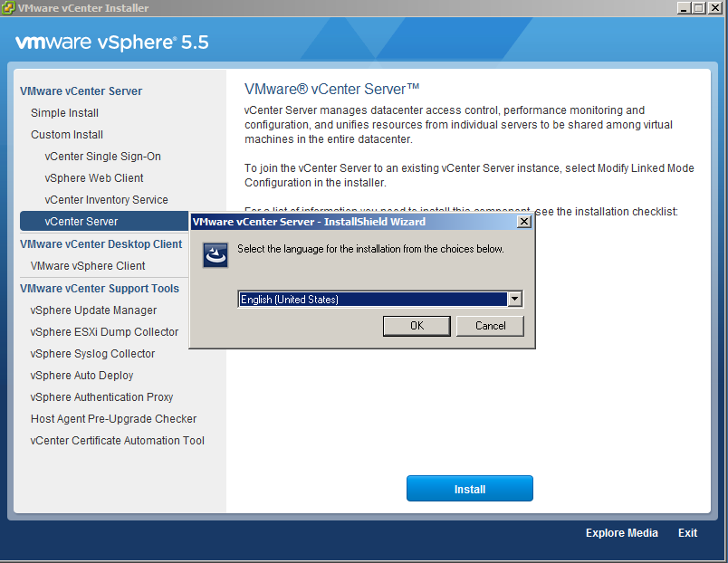Open vSphere Update Manager option
Image resolution: width=728 pixels, height=563 pixels.
click(x=93, y=310)
